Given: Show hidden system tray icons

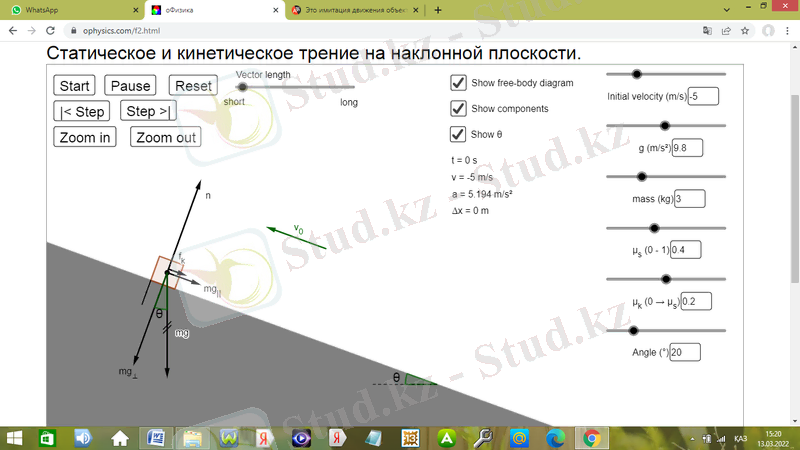Looking at the screenshot, I should [692, 439].
